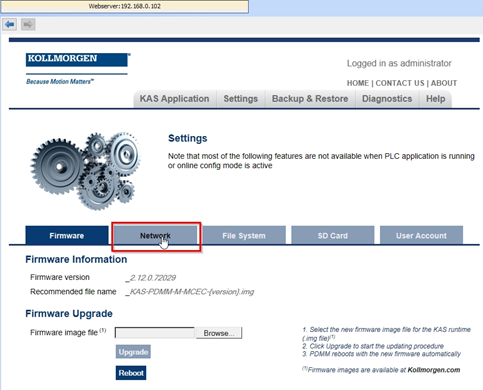Click the 'Firmware version' label

click(x=60, y=277)
